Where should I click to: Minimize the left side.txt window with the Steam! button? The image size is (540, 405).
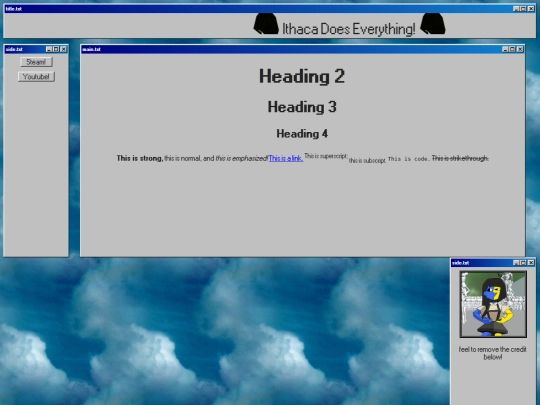49,49
